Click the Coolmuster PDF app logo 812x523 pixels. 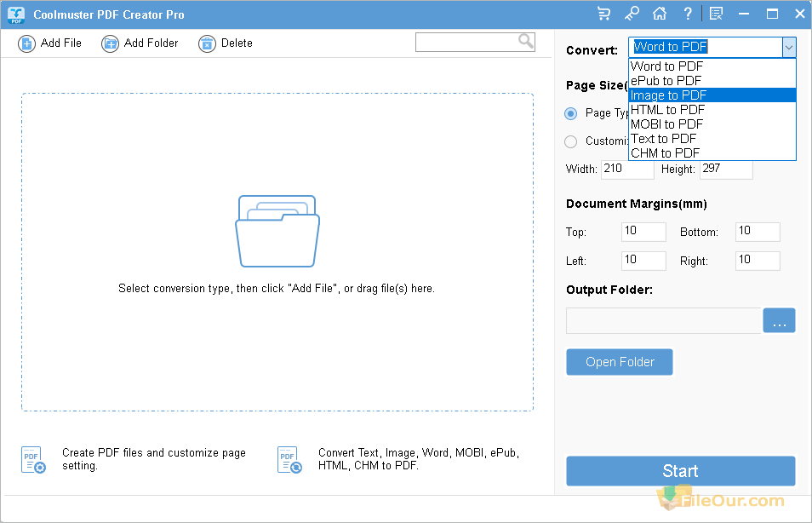point(16,14)
